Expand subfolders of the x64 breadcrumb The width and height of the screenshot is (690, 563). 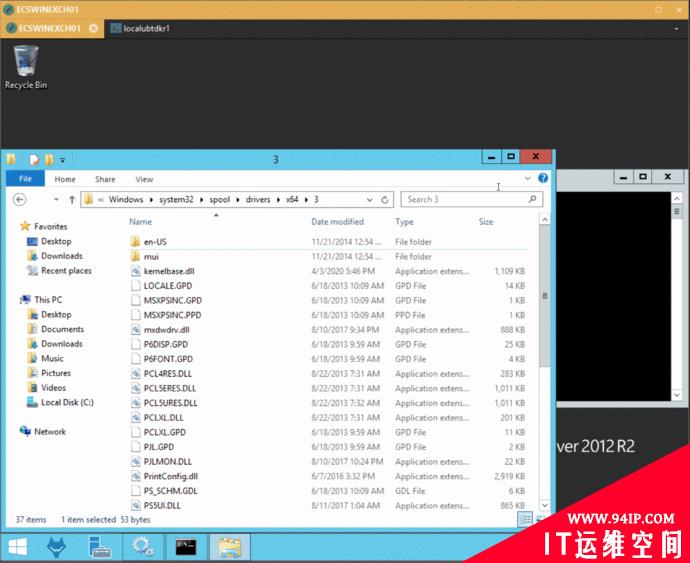tap(306, 200)
